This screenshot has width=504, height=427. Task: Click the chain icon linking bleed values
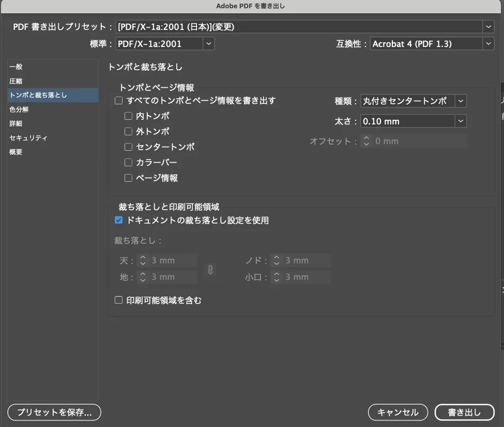[x=211, y=268]
